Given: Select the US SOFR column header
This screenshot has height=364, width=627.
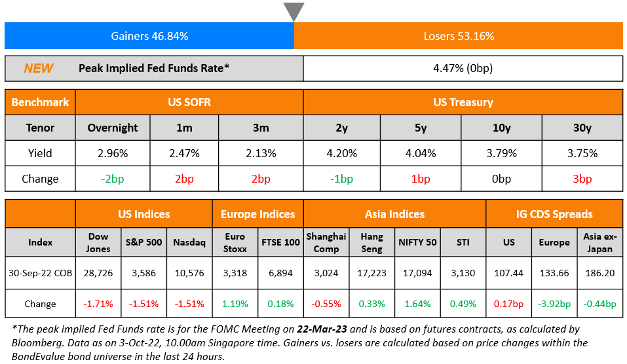Looking at the screenshot, I should click(x=189, y=102).
